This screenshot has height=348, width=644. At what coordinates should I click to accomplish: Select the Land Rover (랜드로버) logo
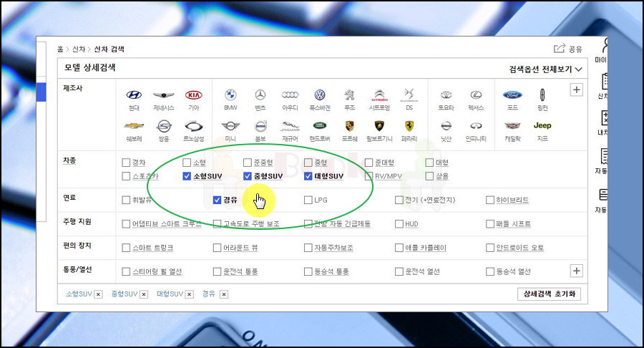tap(320, 126)
